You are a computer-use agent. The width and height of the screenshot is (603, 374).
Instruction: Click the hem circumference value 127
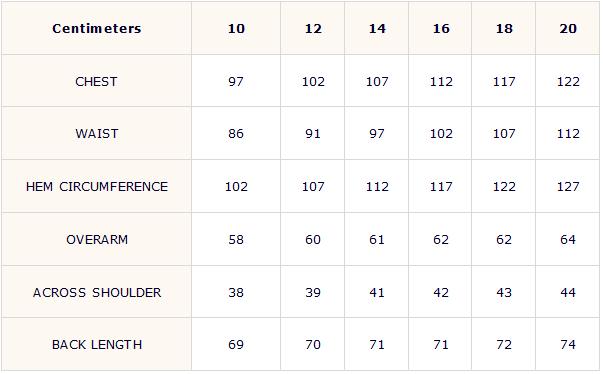(568, 186)
